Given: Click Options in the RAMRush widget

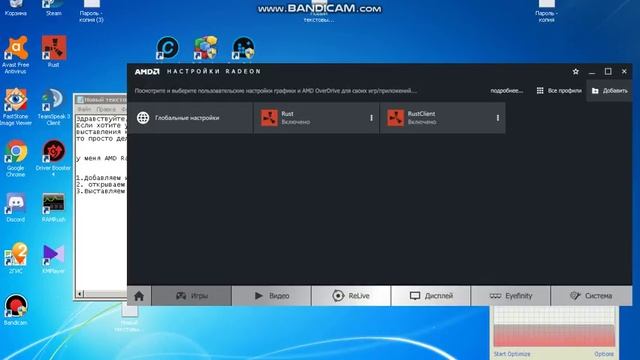Looking at the screenshot, I should pos(604,354).
